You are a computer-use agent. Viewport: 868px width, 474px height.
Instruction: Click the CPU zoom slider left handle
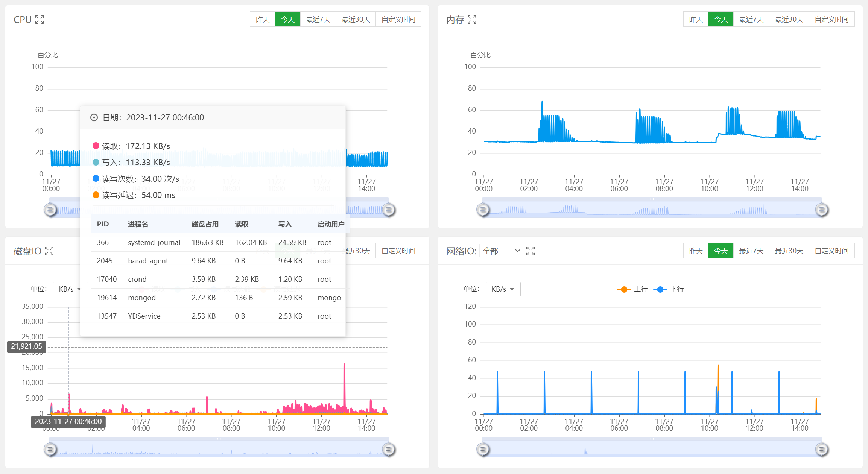tap(50, 210)
